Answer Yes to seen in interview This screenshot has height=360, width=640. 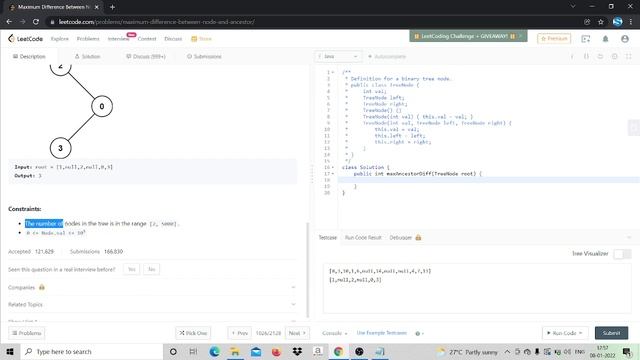point(131,269)
